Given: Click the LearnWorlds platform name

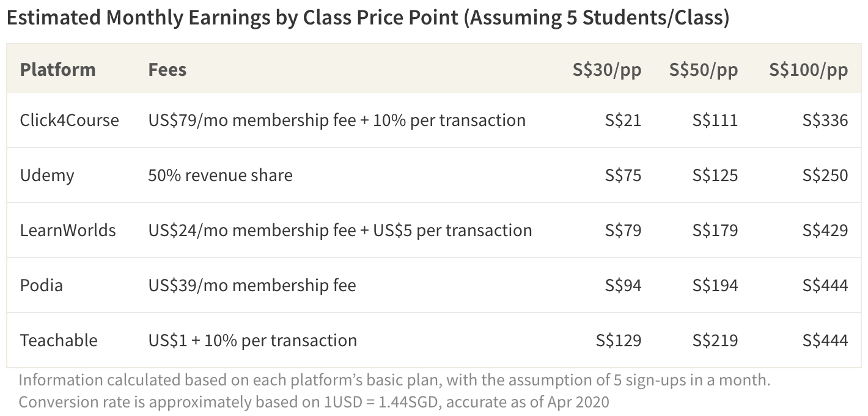Looking at the screenshot, I should click(x=67, y=230).
